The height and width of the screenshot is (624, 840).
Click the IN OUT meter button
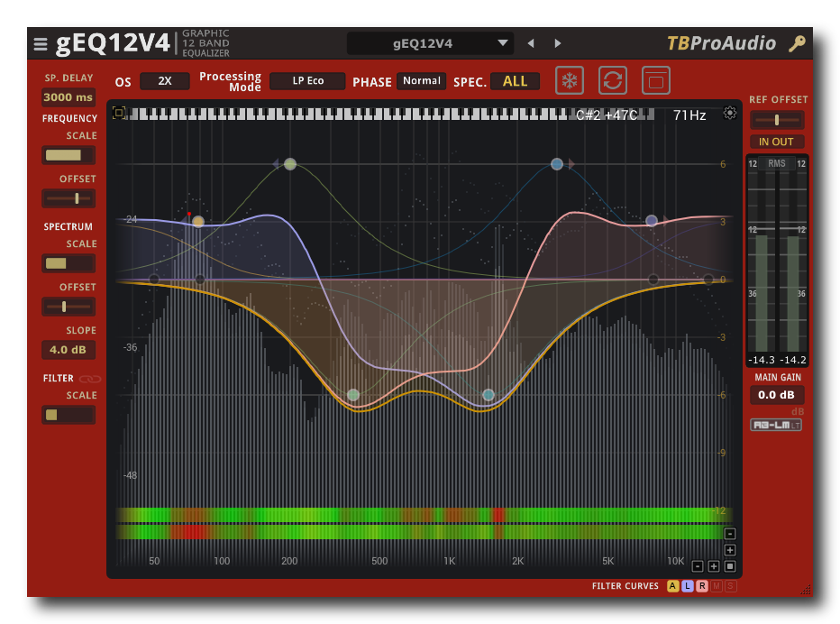(x=776, y=142)
